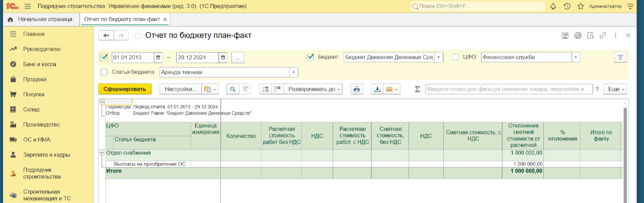Image resolution: width=644 pixels, height=203 pixels.
Task: Open the history clock icon
Action: 567,7
